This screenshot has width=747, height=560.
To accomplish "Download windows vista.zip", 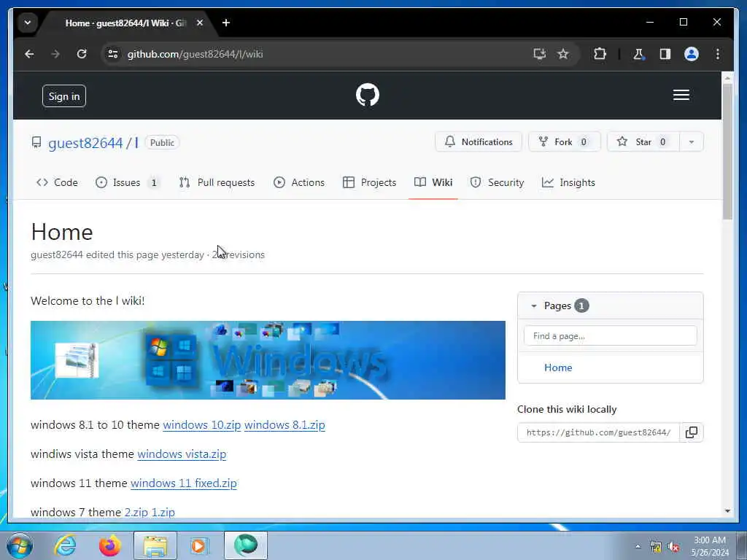I will click(x=182, y=454).
